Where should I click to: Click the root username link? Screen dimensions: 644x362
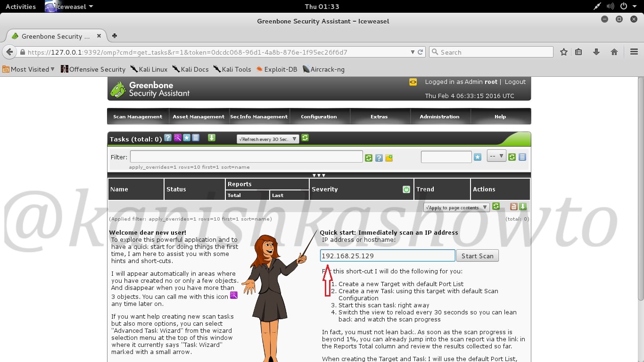(491, 82)
